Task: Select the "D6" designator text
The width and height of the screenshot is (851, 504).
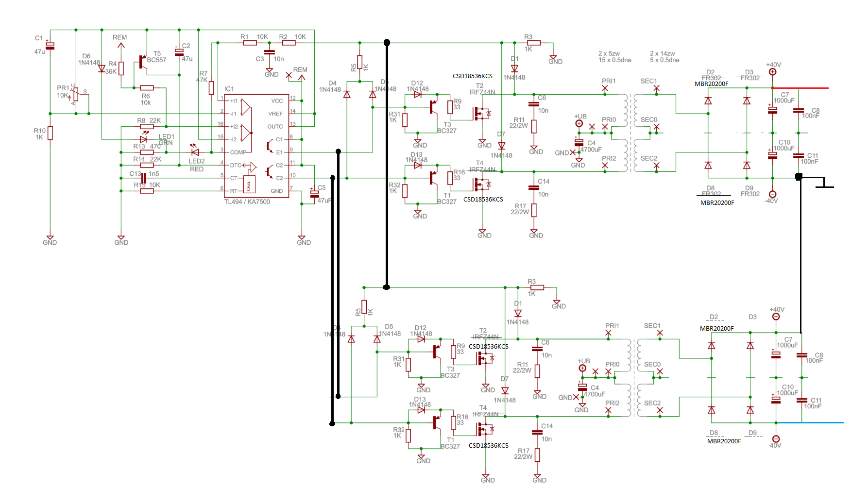Action: (x=86, y=56)
